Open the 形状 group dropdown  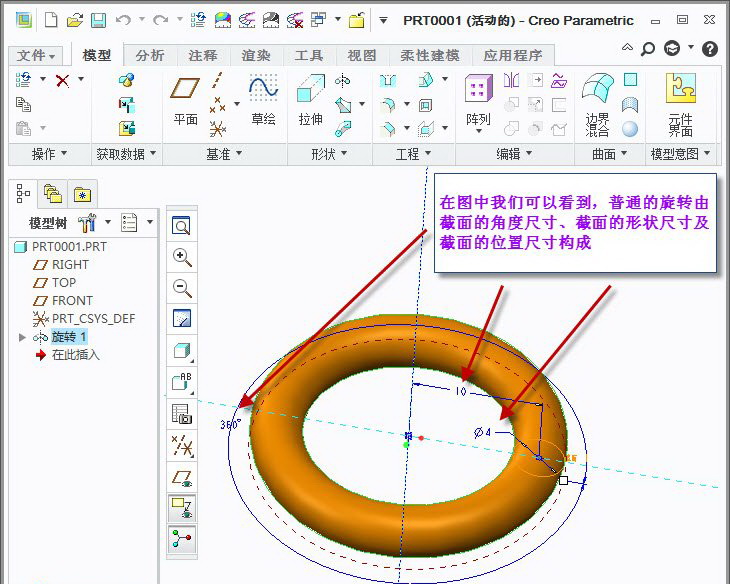pos(329,154)
